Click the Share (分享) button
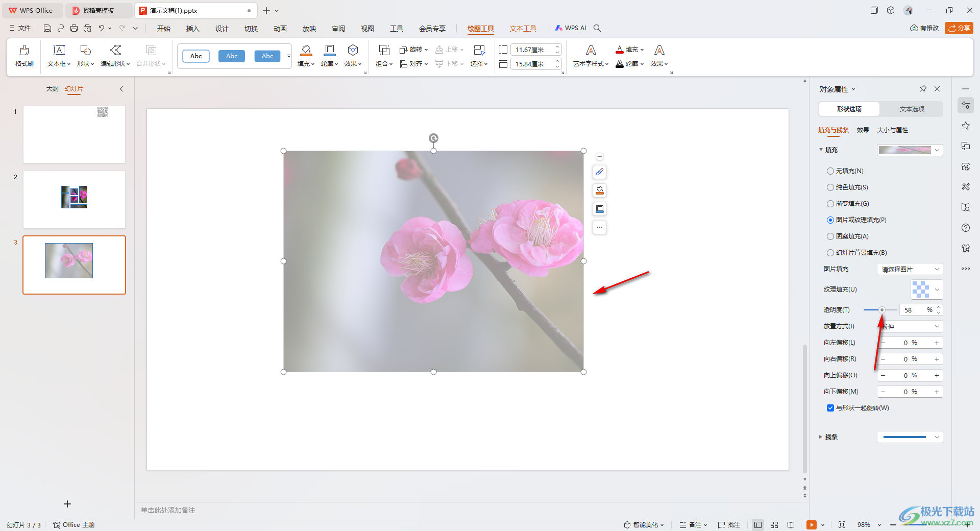 (959, 28)
